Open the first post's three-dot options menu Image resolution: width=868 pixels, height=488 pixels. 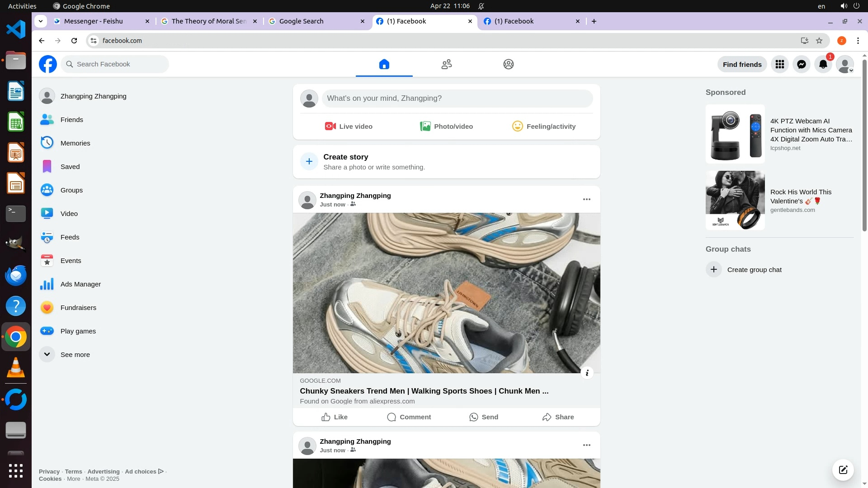pos(586,199)
